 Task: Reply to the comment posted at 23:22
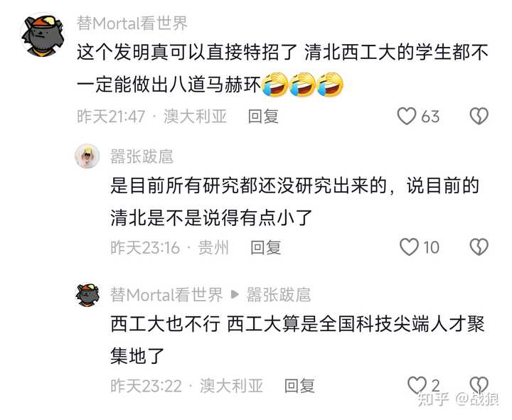point(299,386)
